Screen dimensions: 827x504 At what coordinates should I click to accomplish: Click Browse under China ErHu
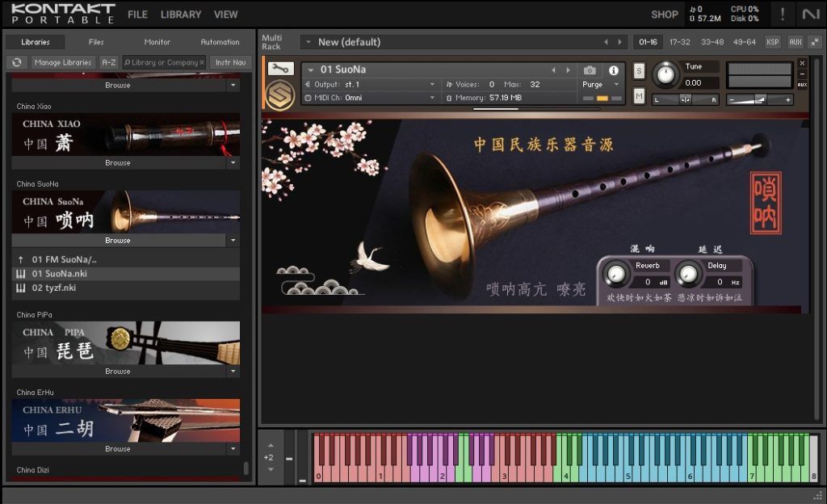point(118,448)
